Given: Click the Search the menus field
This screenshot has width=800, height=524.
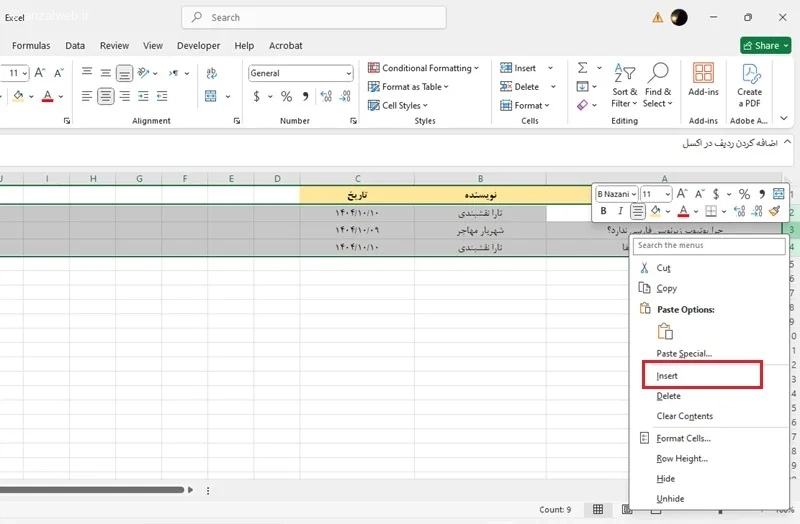Looking at the screenshot, I should (709, 245).
